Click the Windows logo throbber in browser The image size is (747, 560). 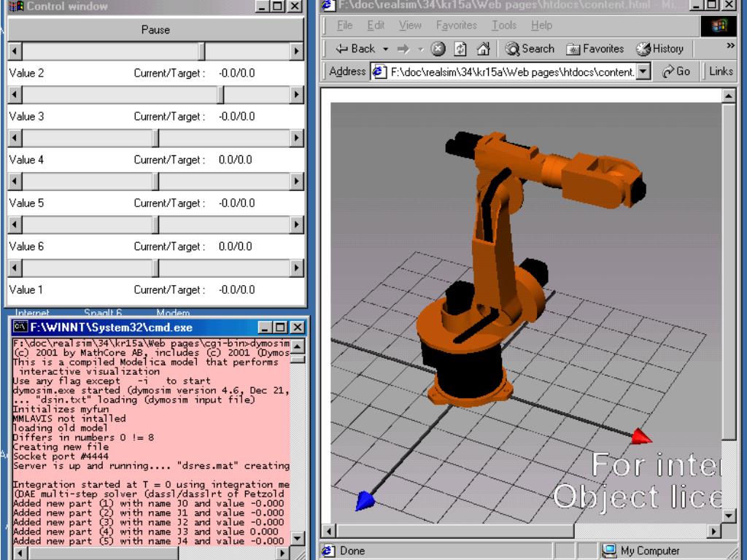[x=719, y=26]
